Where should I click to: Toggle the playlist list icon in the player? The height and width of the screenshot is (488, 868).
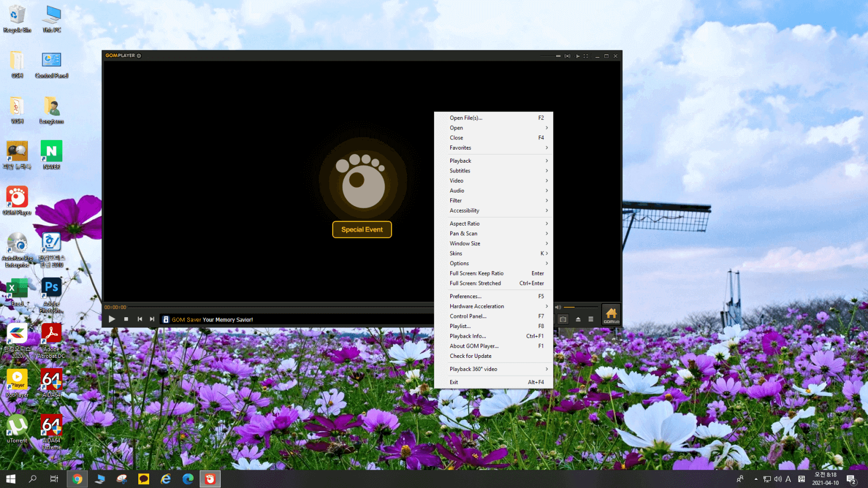click(591, 319)
